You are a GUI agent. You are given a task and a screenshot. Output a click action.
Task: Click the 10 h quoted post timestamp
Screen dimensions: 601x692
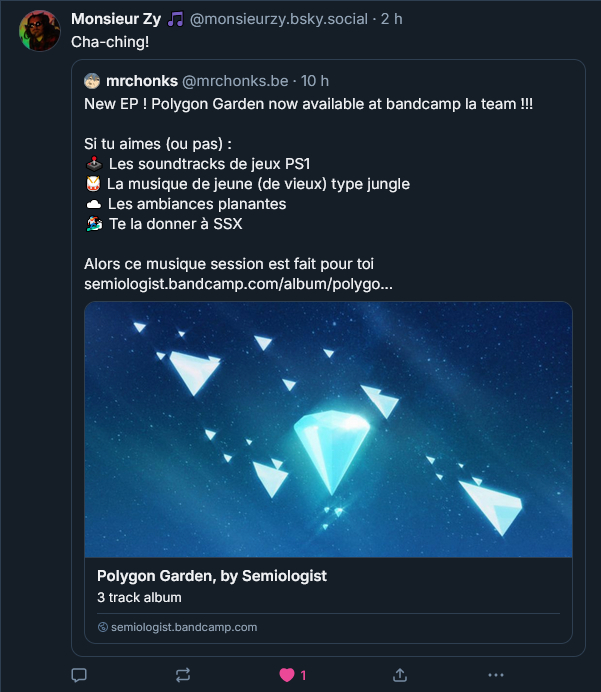point(314,81)
